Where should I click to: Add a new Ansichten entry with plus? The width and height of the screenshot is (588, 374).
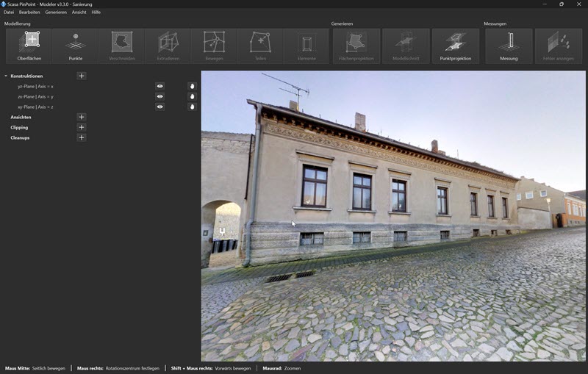click(82, 118)
